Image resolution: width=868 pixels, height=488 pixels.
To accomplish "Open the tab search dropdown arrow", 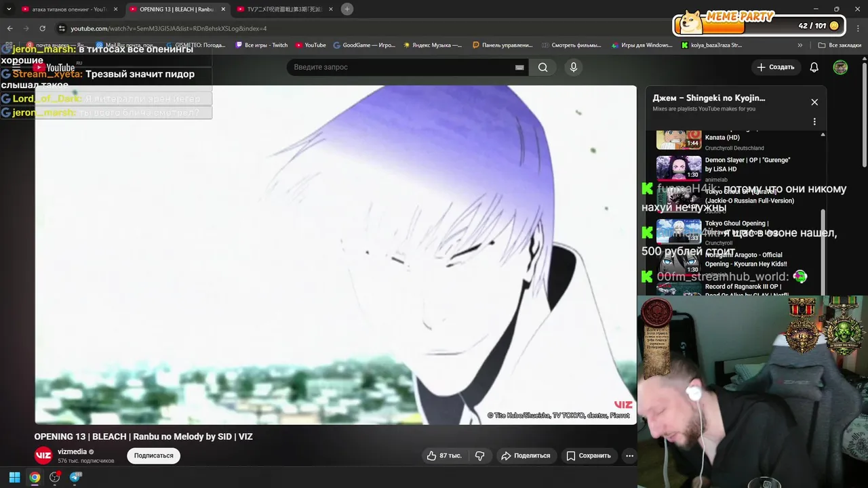I will (x=9, y=9).
